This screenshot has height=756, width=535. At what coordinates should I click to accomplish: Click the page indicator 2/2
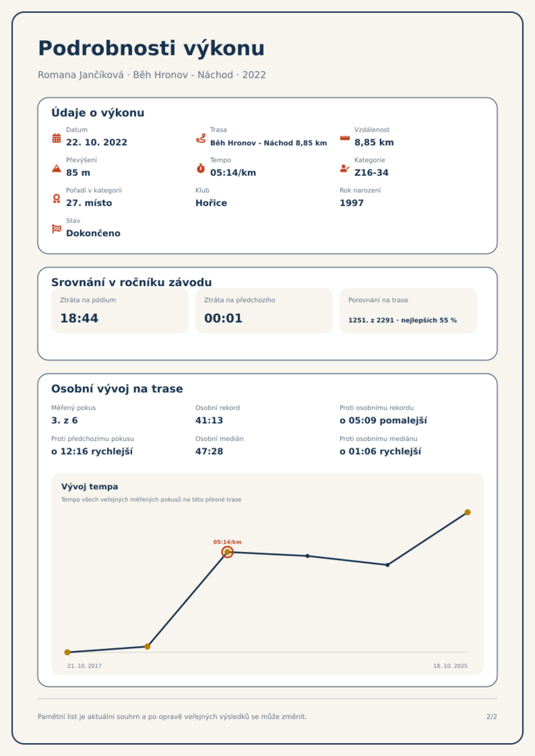492,717
